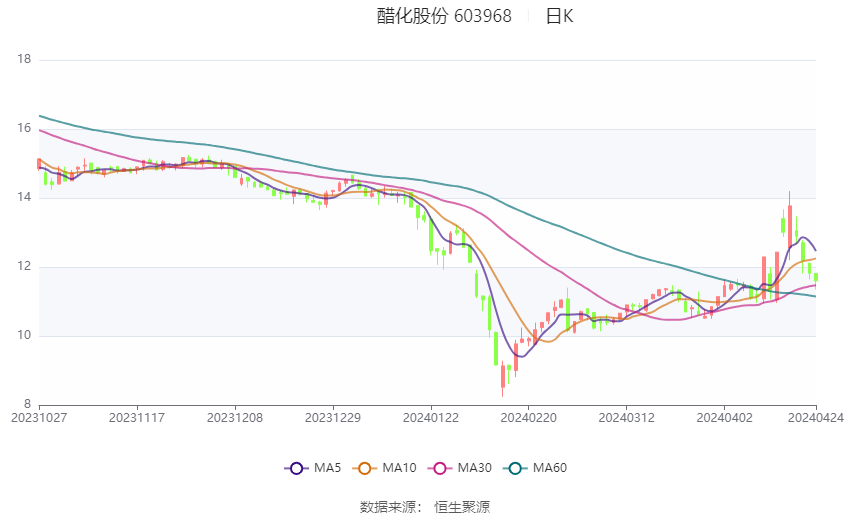Image resolution: width=850 pixels, height=517 pixels.
Task: Toggle the MA5 legend series
Action: (x=313, y=468)
